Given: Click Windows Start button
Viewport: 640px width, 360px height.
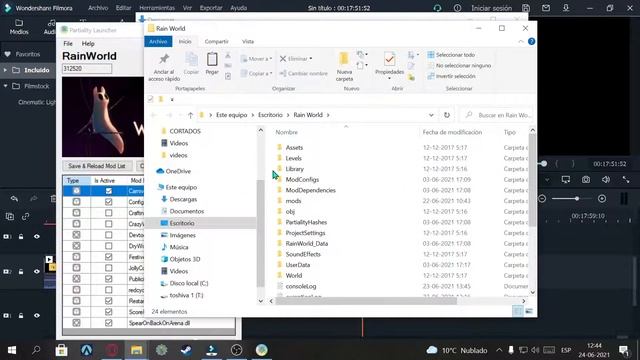Looking at the screenshot, I should click(12, 350).
